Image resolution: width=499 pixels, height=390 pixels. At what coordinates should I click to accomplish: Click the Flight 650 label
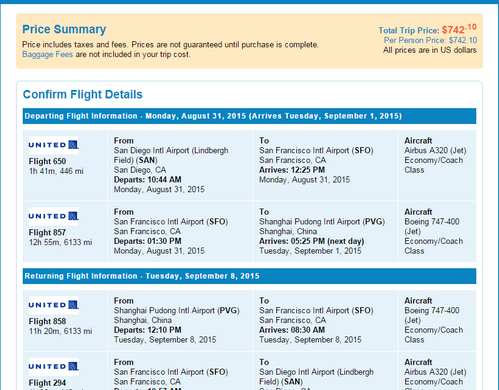tap(47, 161)
